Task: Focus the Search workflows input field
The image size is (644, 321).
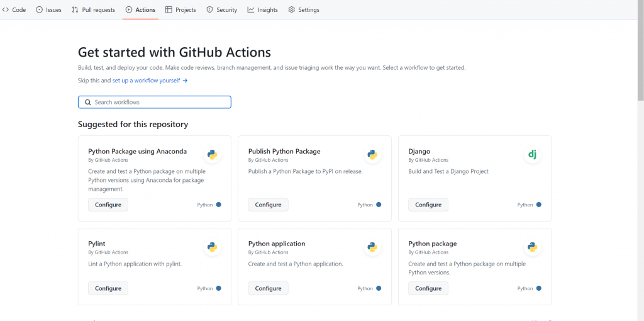Action: point(160,102)
